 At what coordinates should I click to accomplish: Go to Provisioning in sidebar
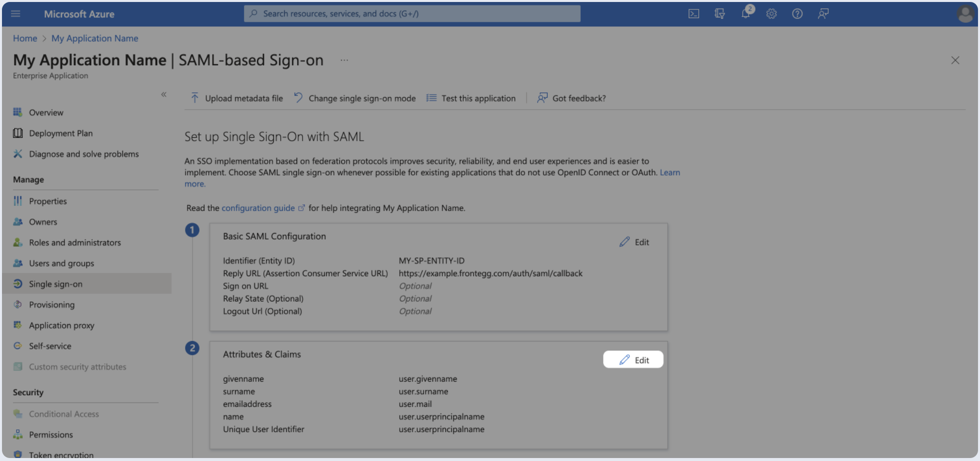tap(52, 305)
